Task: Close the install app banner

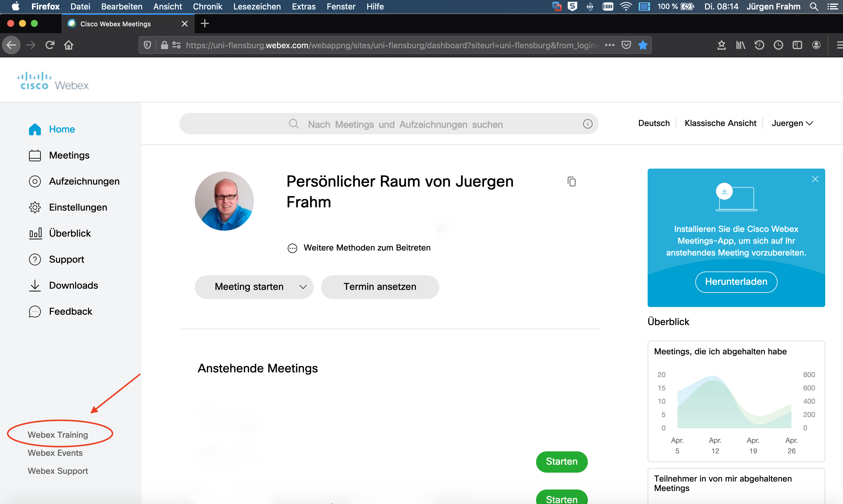Action: click(x=815, y=179)
